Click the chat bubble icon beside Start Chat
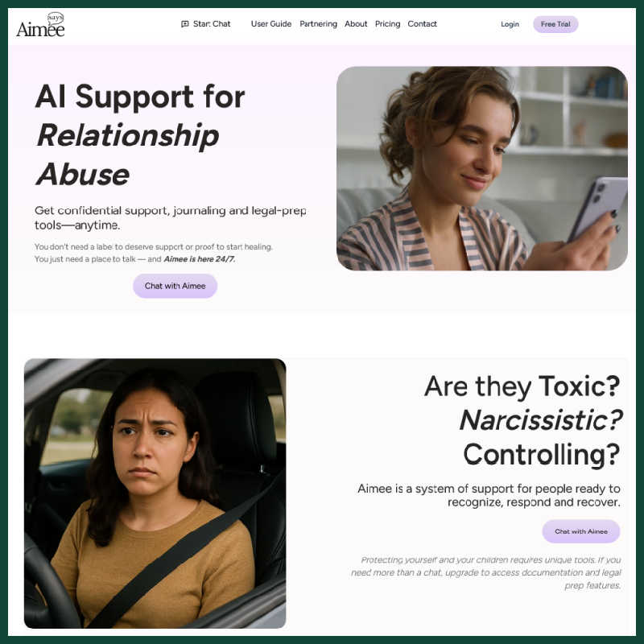This screenshot has height=644, width=644. click(x=185, y=24)
